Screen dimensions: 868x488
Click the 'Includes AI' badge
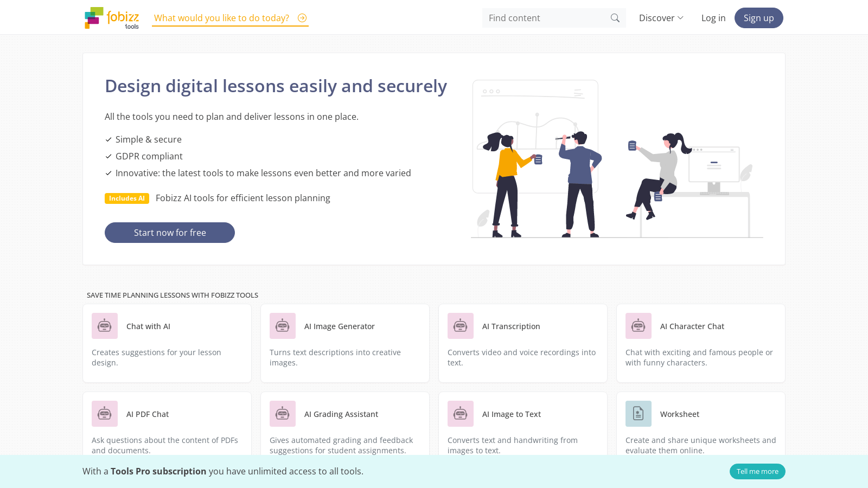pyautogui.click(x=127, y=198)
